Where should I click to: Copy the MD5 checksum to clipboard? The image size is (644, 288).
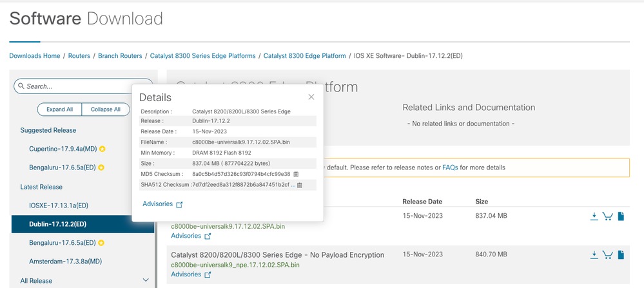pyautogui.click(x=296, y=174)
